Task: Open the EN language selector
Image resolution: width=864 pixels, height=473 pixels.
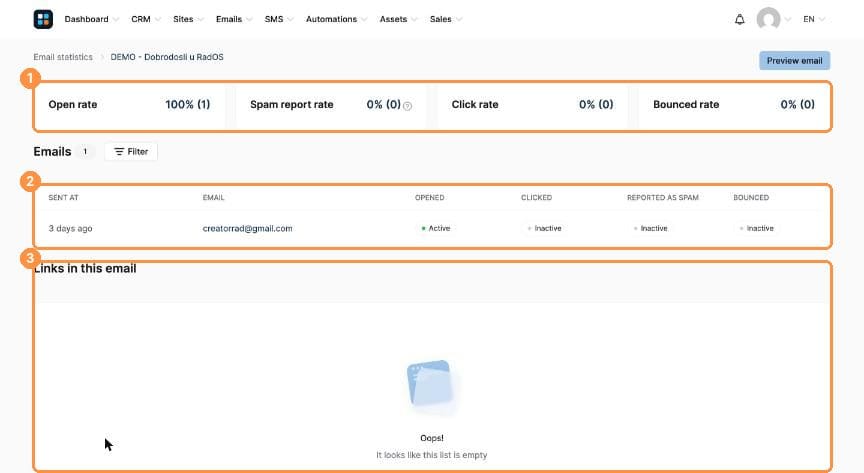Action: pos(814,19)
